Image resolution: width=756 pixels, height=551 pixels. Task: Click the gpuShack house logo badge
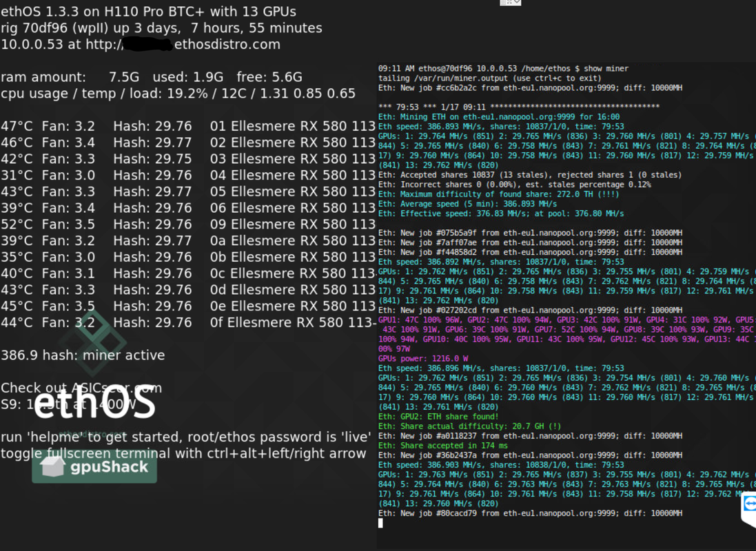pos(94,466)
